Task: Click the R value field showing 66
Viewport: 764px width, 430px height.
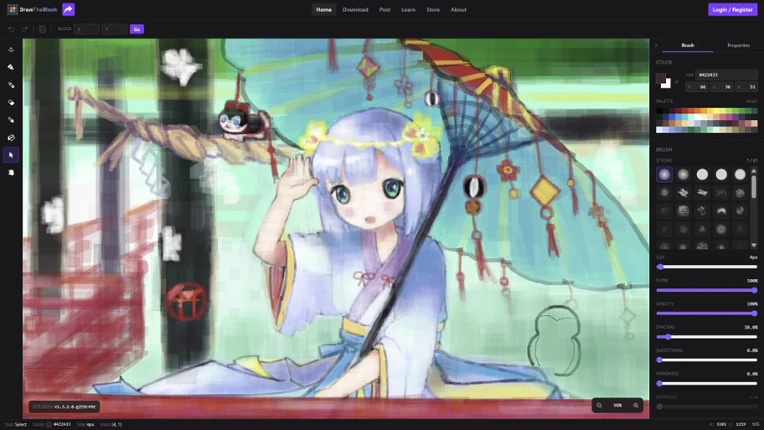Action: 697,87
